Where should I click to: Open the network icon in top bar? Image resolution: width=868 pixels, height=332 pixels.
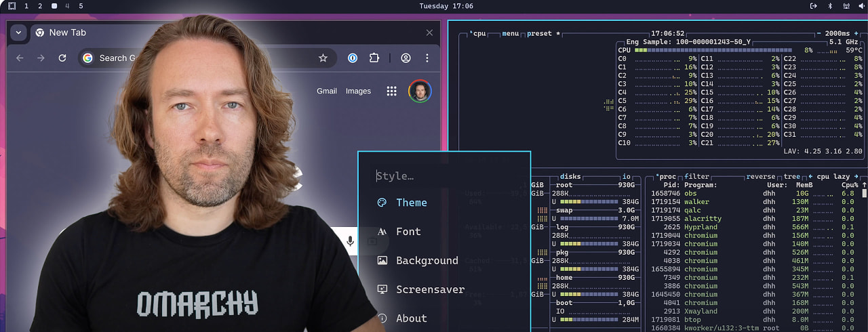click(x=846, y=6)
